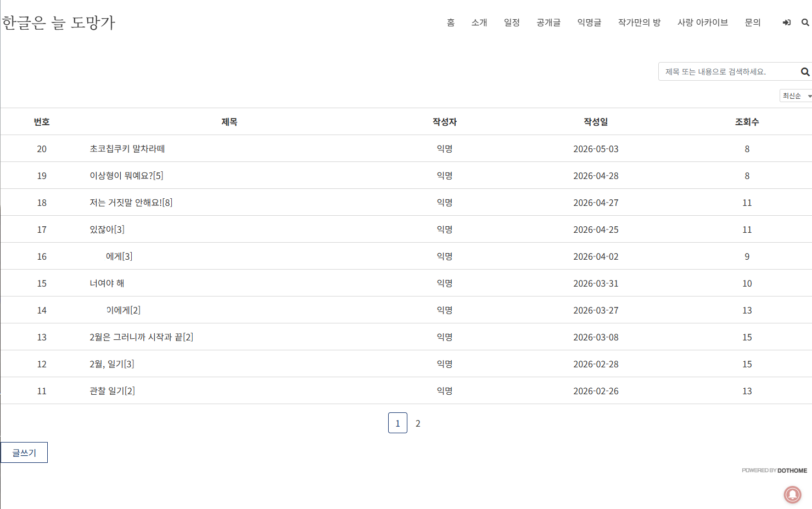Image resolution: width=812 pixels, height=509 pixels.
Task: Click 익명 author in 초코칩쿠키 말차라떼 row
Action: point(445,149)
